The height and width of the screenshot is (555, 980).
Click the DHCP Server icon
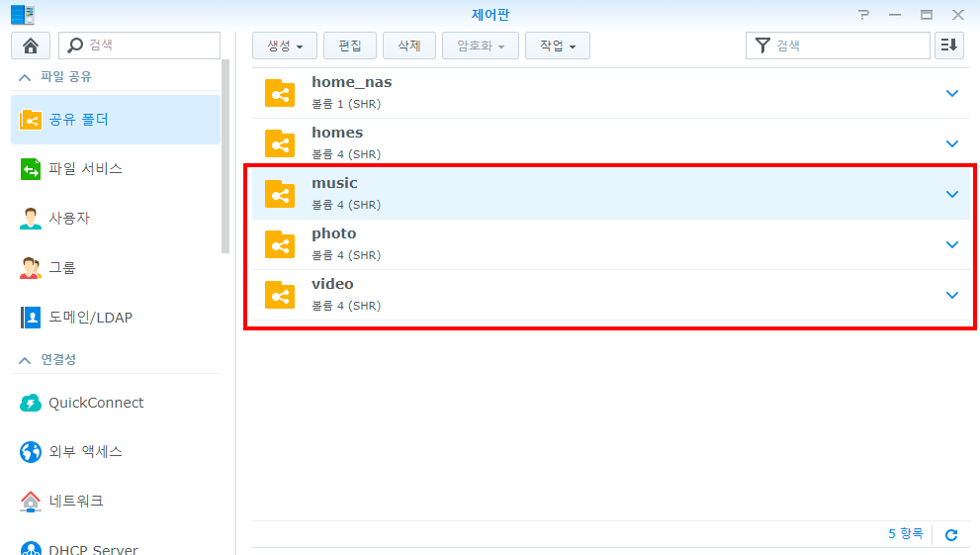[x=30, y=548]
